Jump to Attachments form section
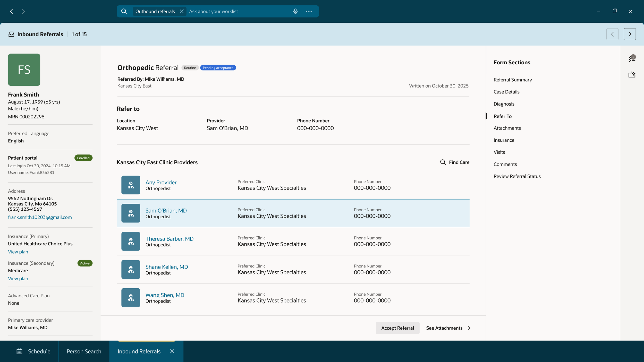644x362 pixels. tap(507, 128)
